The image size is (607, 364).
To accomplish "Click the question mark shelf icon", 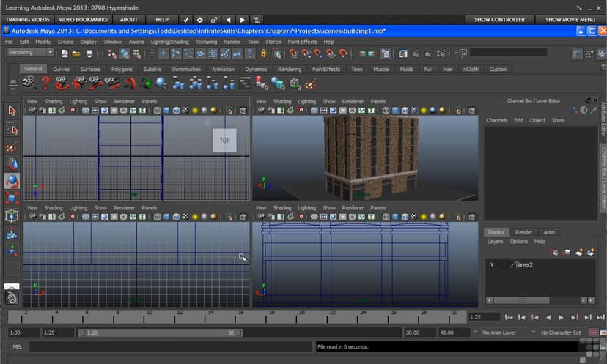I will pos(45,83).
